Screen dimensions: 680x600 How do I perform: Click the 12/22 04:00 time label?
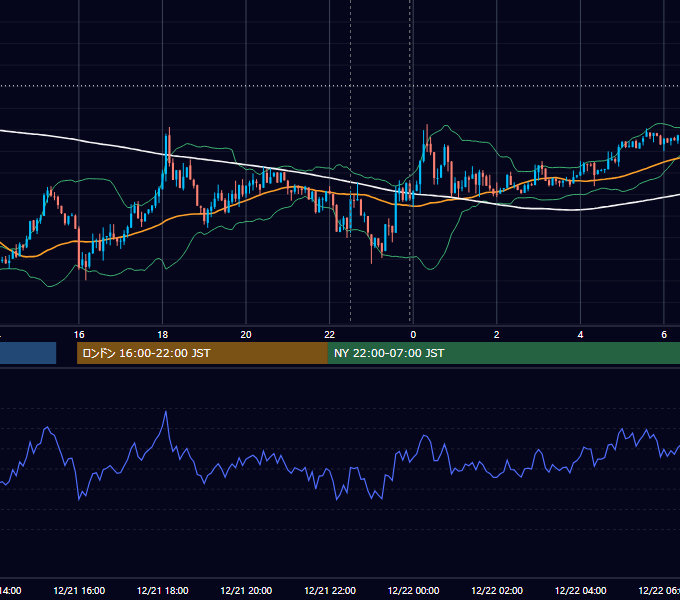click(x=580, y=590)
